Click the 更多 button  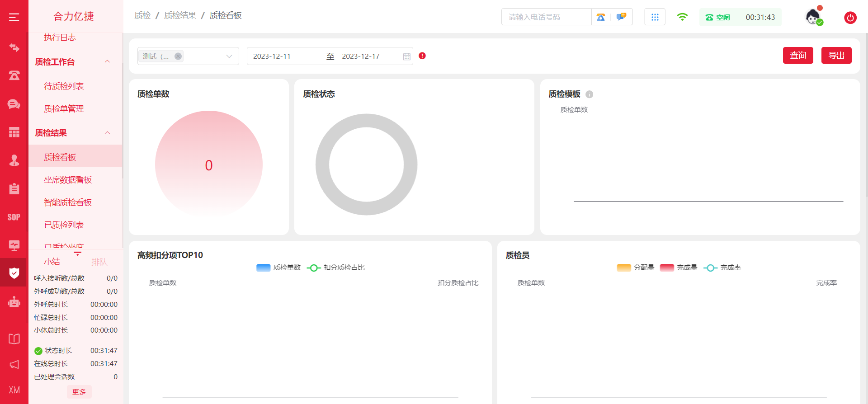(79, 392)
